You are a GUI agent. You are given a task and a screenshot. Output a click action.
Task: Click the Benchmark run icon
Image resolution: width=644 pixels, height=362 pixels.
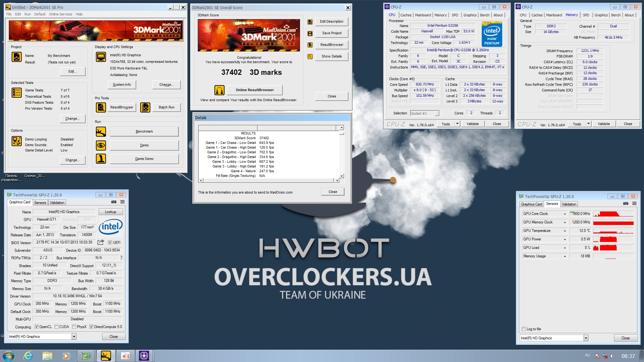pos(101,132)
